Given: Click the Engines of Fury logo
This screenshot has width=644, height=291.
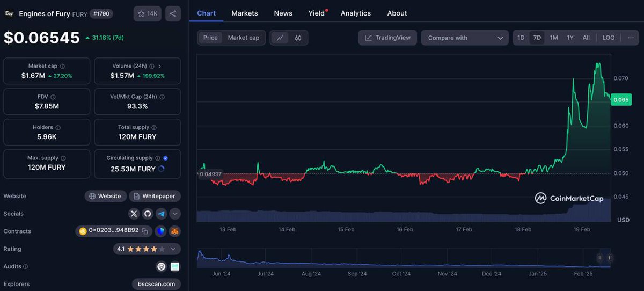Looking at the screenshot, I should point(9,13).
